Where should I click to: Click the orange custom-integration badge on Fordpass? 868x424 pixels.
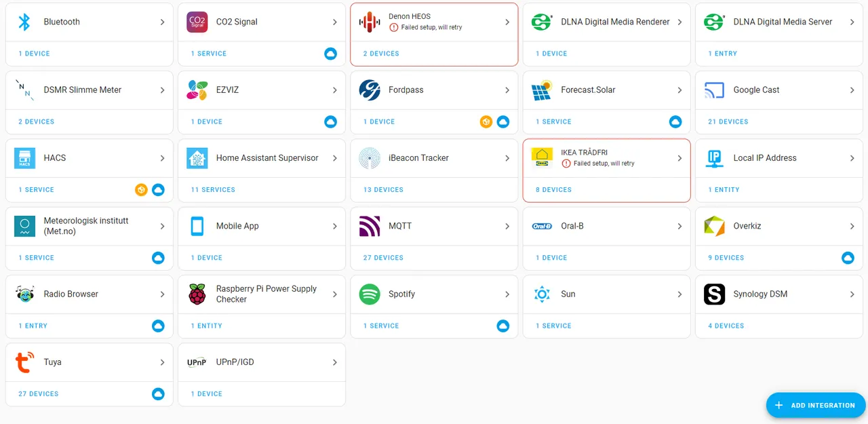coord(486,121)
